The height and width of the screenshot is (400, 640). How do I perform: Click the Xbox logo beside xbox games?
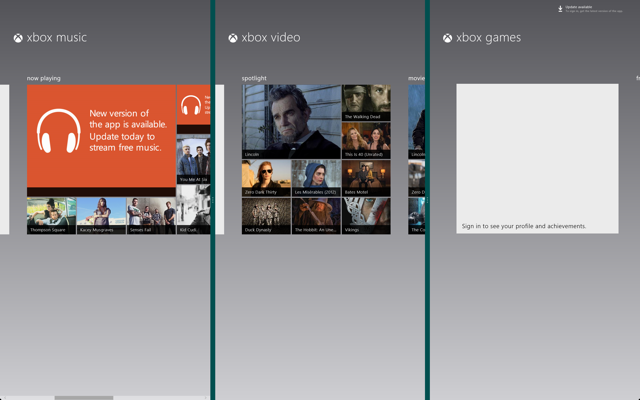(447, 38)
